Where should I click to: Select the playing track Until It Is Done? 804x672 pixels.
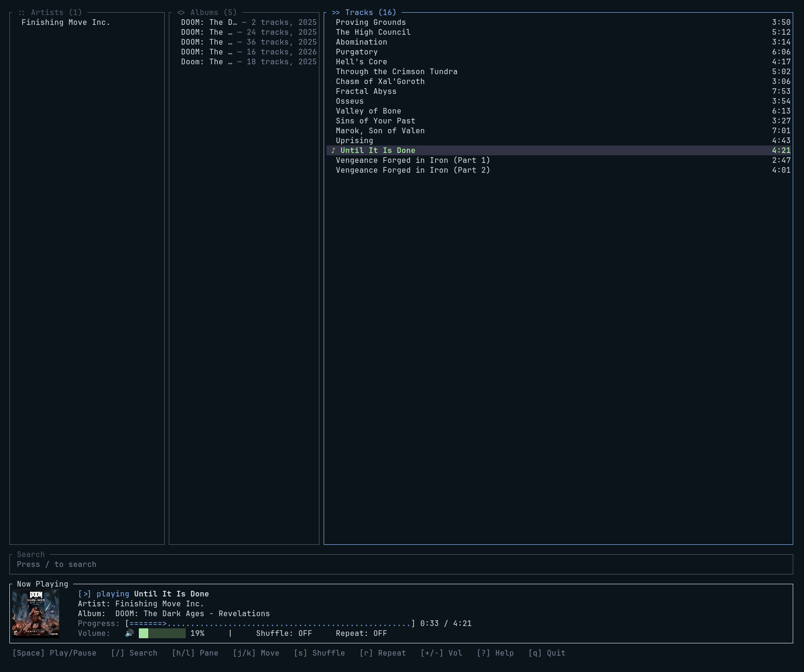click(559, 151)
